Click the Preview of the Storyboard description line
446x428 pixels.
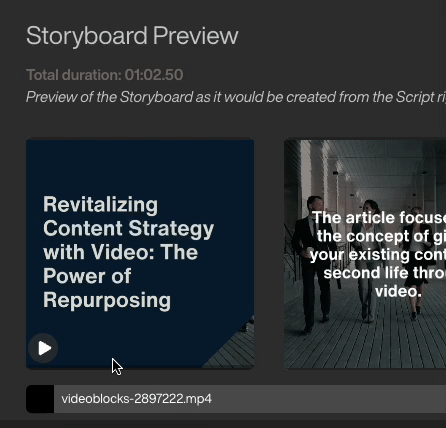tap(236, 97)
